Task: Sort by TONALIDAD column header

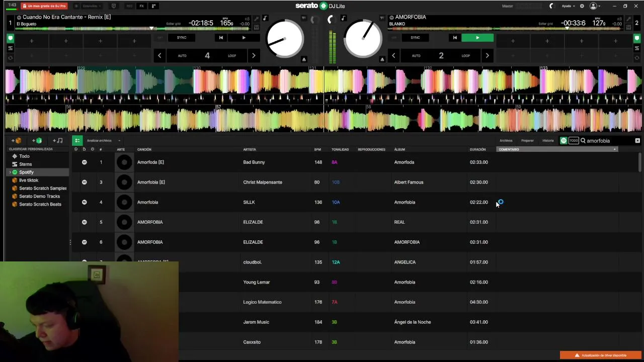Action: (340, 149)
